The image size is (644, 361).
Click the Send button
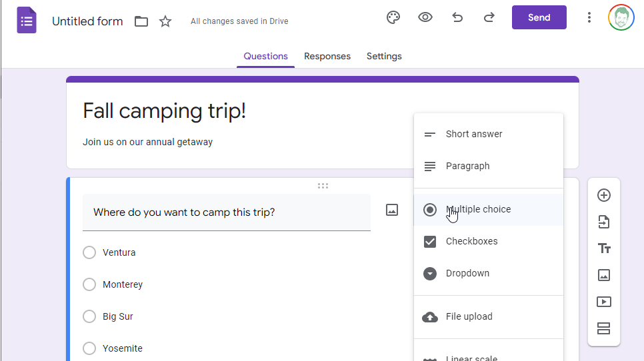click(x=539, y=18)
